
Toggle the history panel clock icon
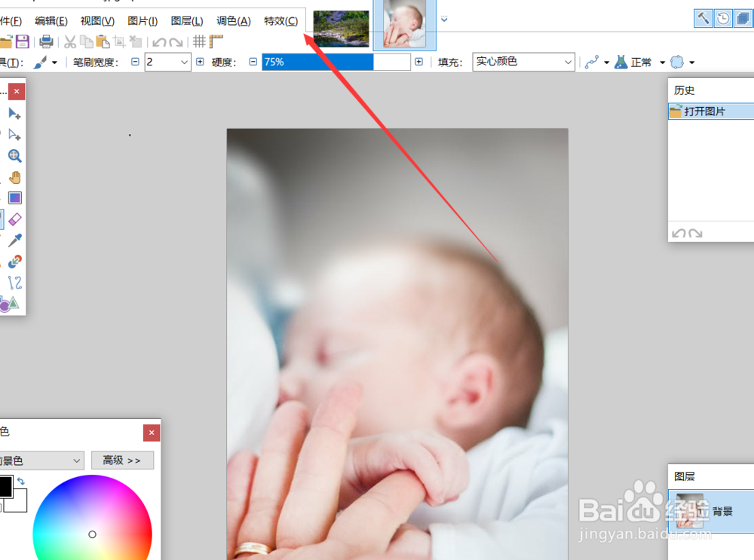(x=723, y=19)
